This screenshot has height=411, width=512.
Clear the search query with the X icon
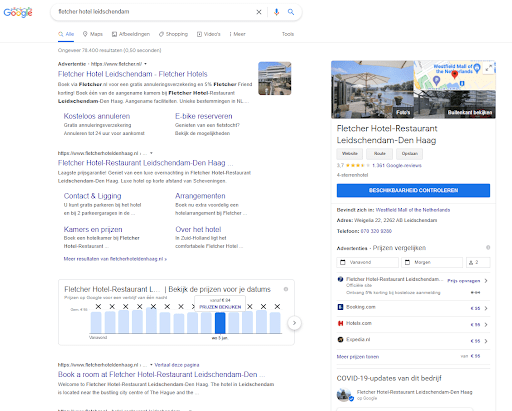(x=259, y=12)
